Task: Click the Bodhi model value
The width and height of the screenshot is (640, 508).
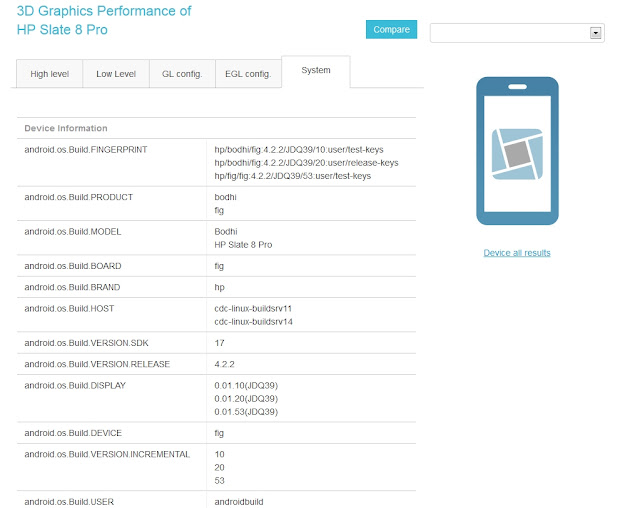Action: (226, 232)
